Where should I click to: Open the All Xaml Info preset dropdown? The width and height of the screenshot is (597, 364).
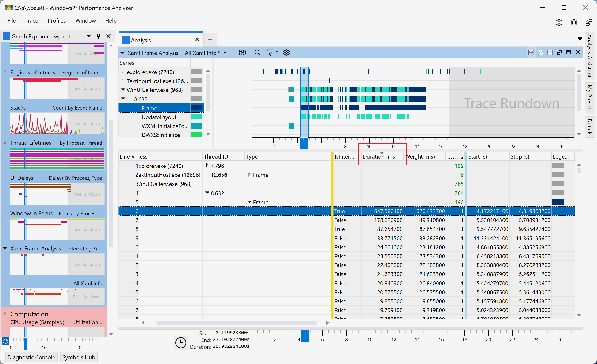point(225,53)
